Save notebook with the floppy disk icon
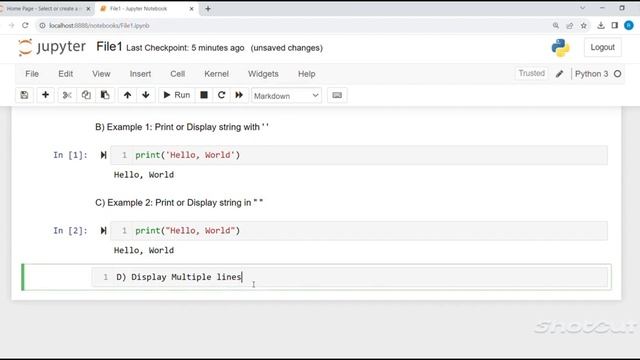 click(24, 96)
